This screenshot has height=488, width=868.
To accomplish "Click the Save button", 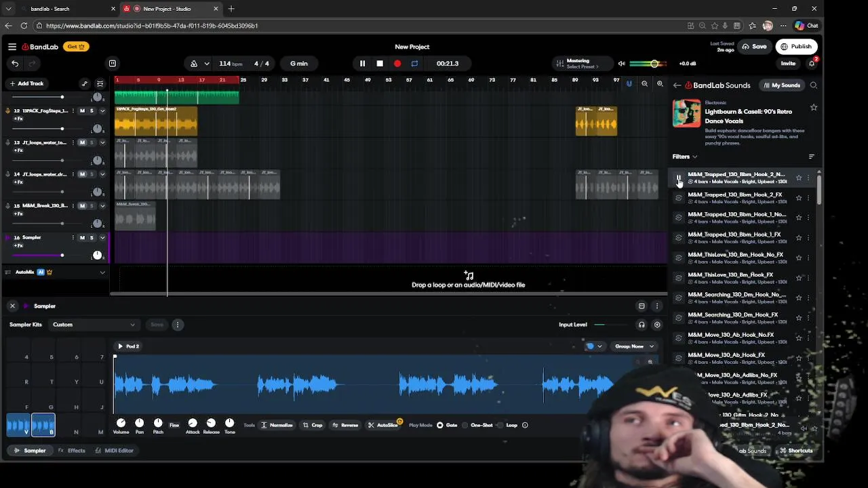I will point(754,47).
